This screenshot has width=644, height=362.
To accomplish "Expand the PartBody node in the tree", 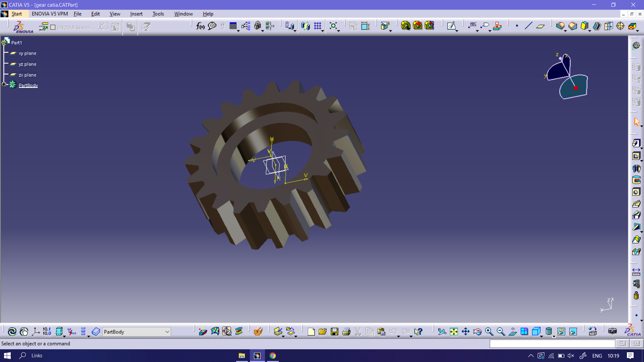I will (x=3, y=84).
